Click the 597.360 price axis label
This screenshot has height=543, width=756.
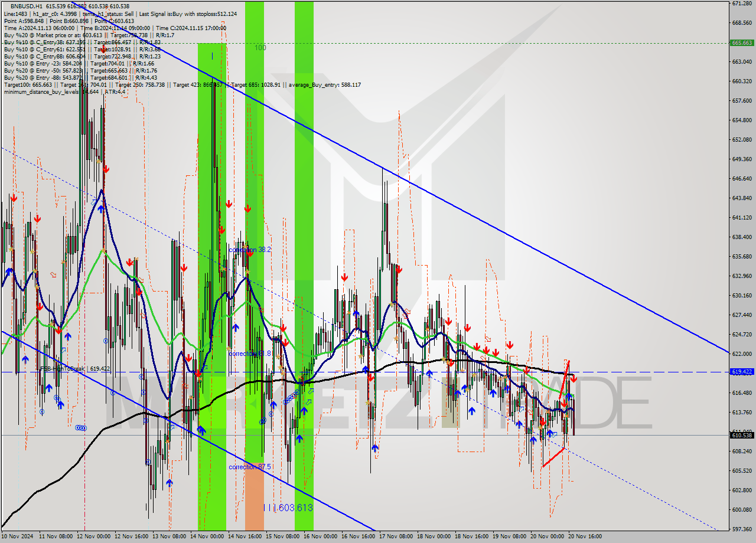point(742,529)
